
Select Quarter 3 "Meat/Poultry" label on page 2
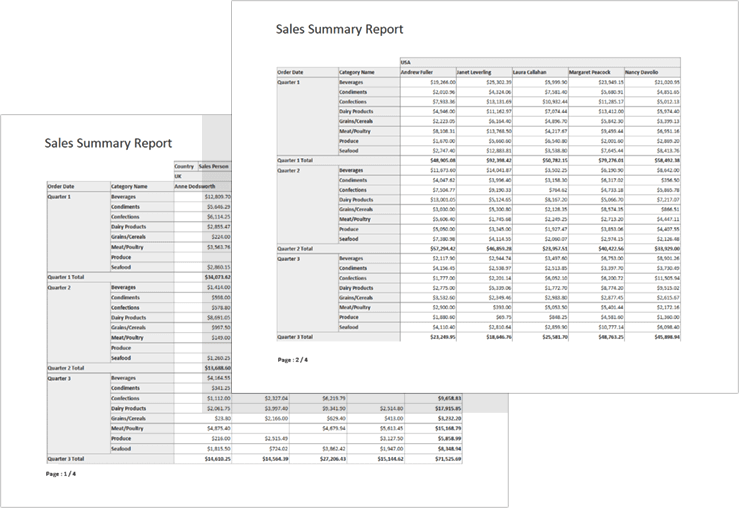[355, 307]
